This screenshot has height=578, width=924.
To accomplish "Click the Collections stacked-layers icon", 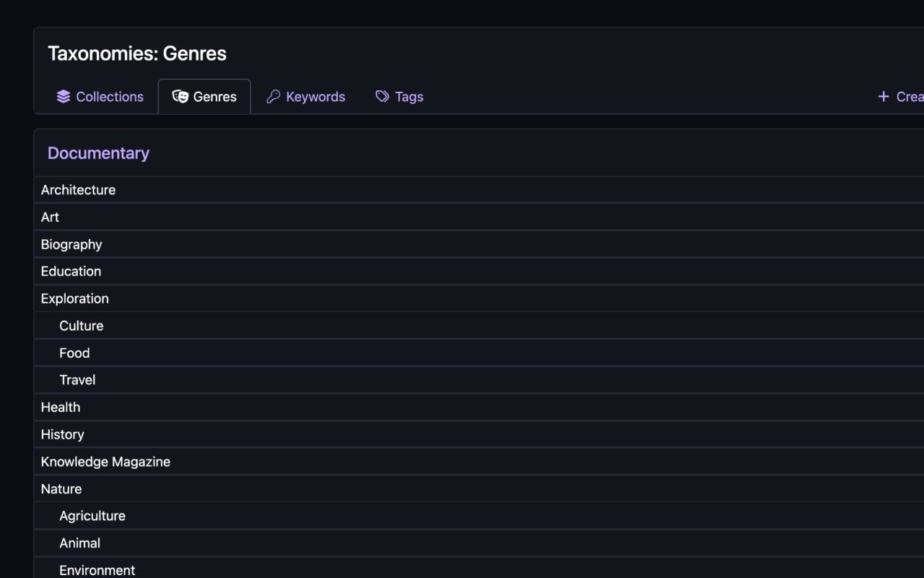I will click(62, 96).
